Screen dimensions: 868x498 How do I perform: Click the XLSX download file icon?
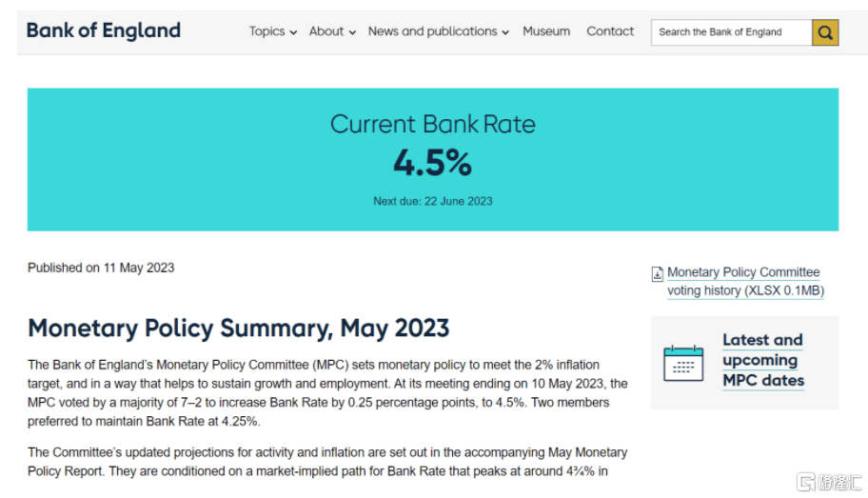(x=657, y=274)
